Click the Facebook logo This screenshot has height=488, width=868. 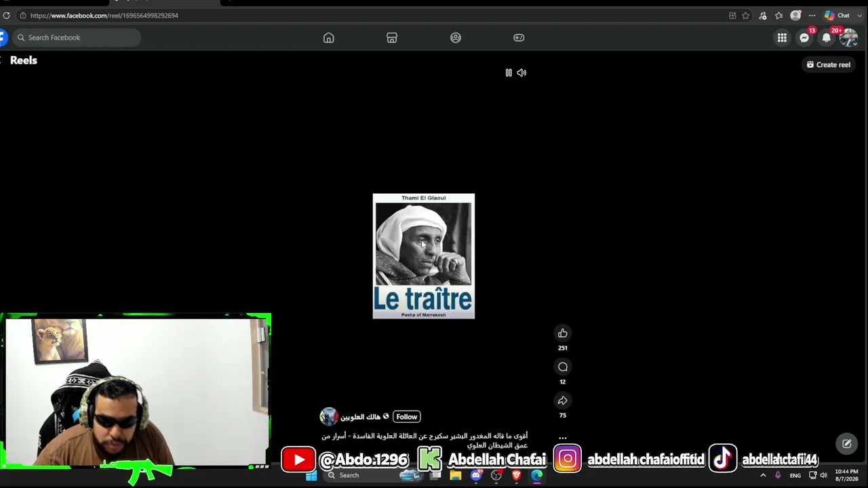3,37
